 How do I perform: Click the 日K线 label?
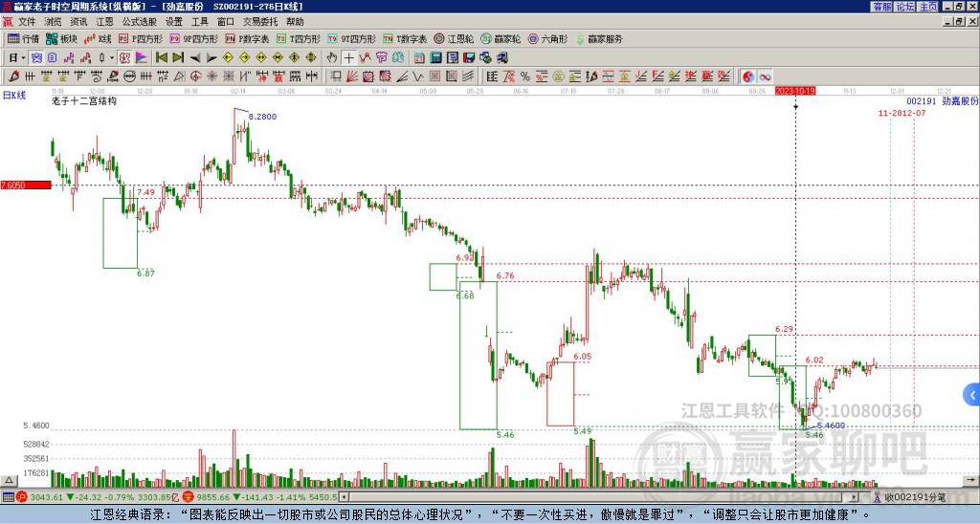[13, 95]
